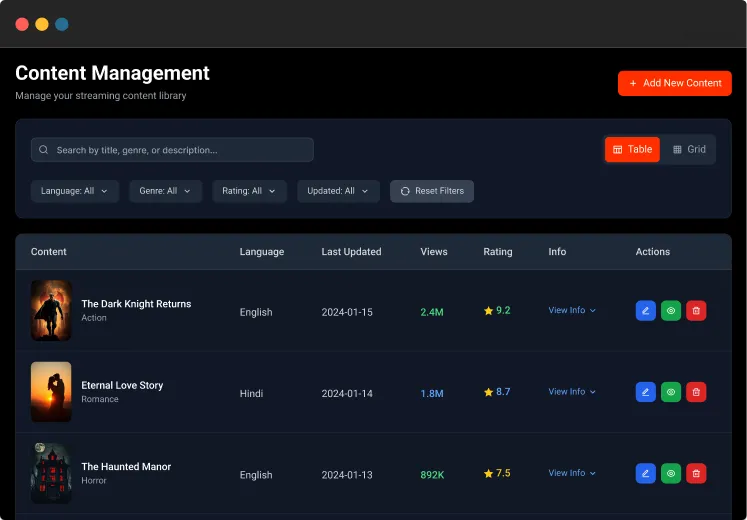Click the Language column header
Screen dimensions: 747x520
click(262, 251)
